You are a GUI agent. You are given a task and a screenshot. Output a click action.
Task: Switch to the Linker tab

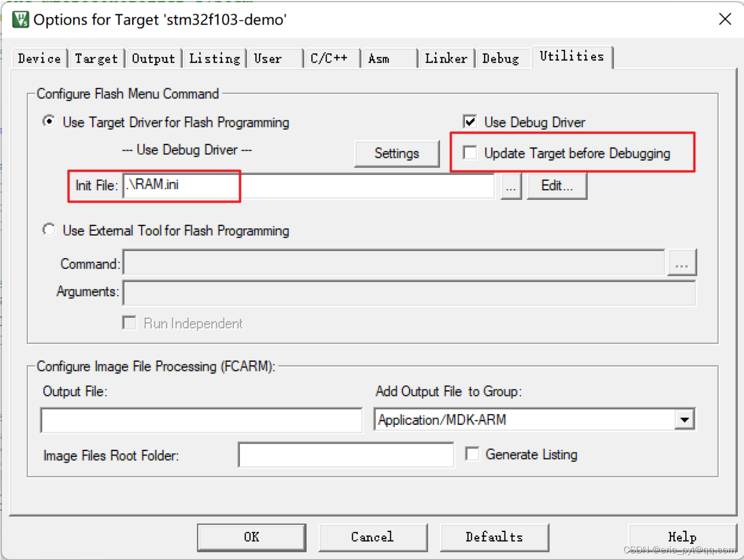446,58
